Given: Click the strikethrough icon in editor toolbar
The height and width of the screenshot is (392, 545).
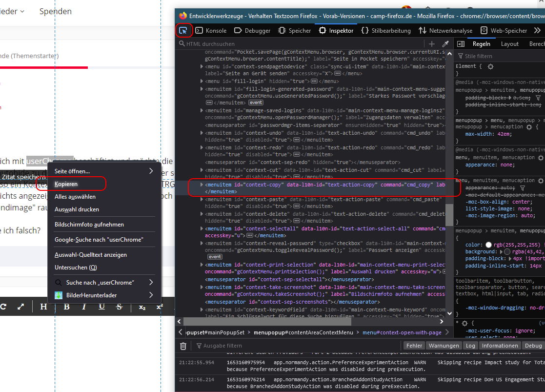Looking at the screenshot, I should point(119,307).
